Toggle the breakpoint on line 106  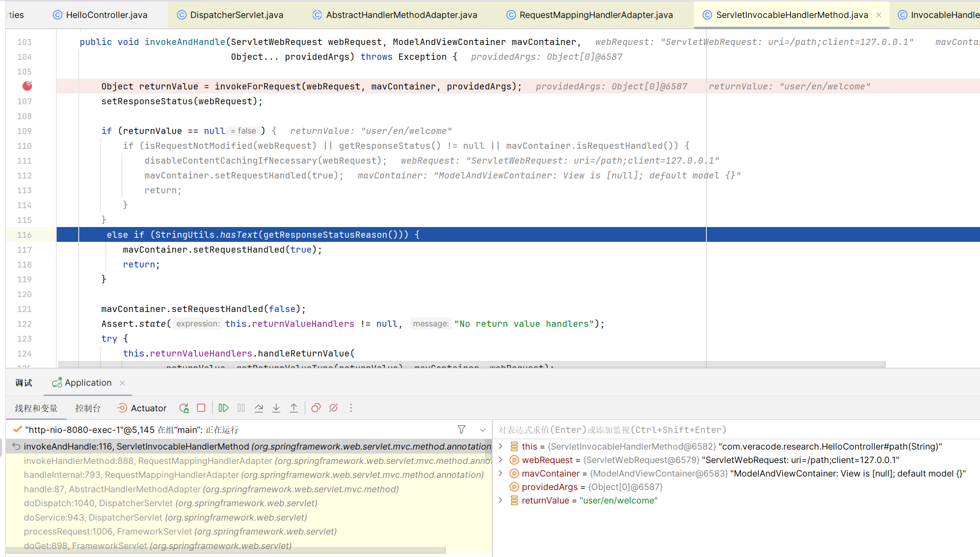(27, 86)
